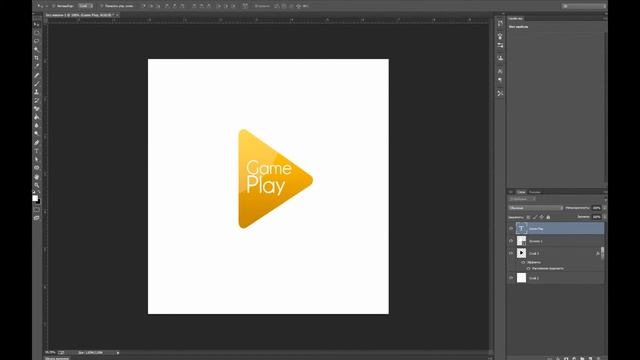Select the Paint Bucket tool
This screenshot has width=640, height=360.
[37, 117]
